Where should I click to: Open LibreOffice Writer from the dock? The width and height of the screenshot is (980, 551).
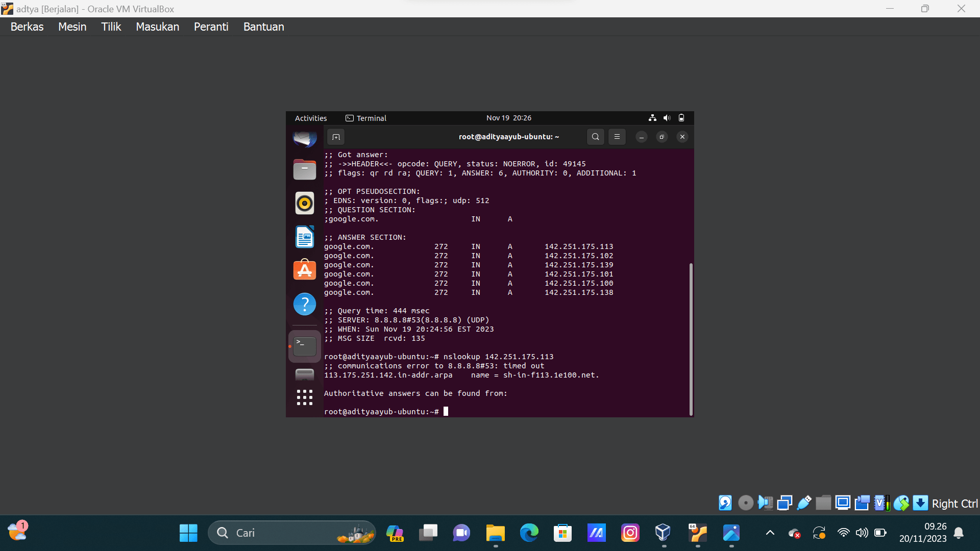[305, 237]
